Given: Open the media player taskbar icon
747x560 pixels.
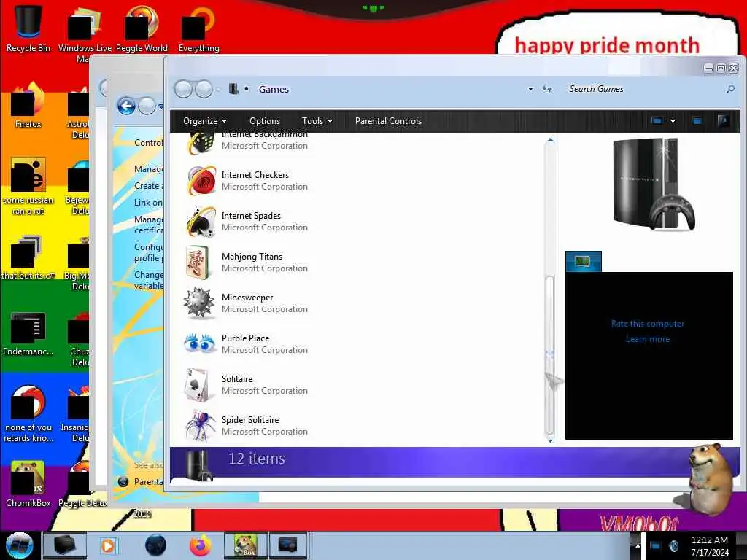Looking at the screenshot, I should click(x=108, y=545).
